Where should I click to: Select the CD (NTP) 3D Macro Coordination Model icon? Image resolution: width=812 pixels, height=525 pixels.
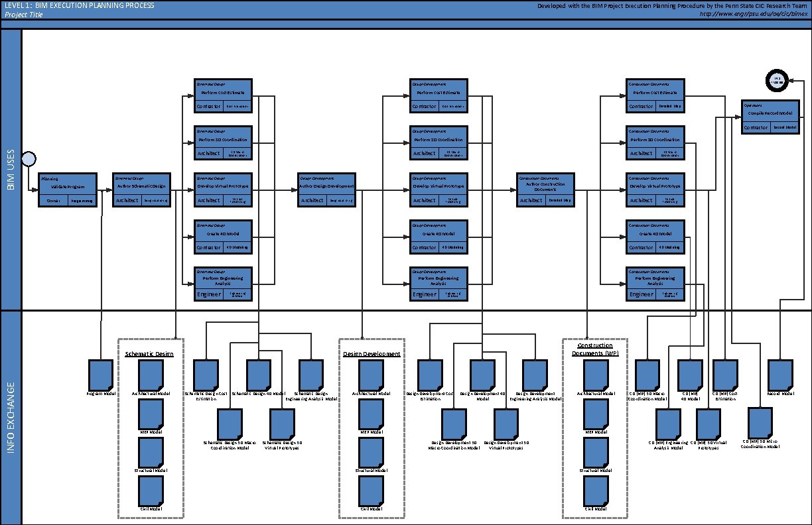tap(647, 375)
